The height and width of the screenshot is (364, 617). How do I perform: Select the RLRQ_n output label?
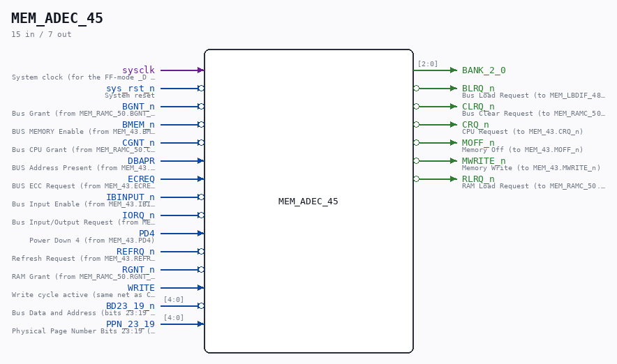pyautogui.click(x=478, y=179)
